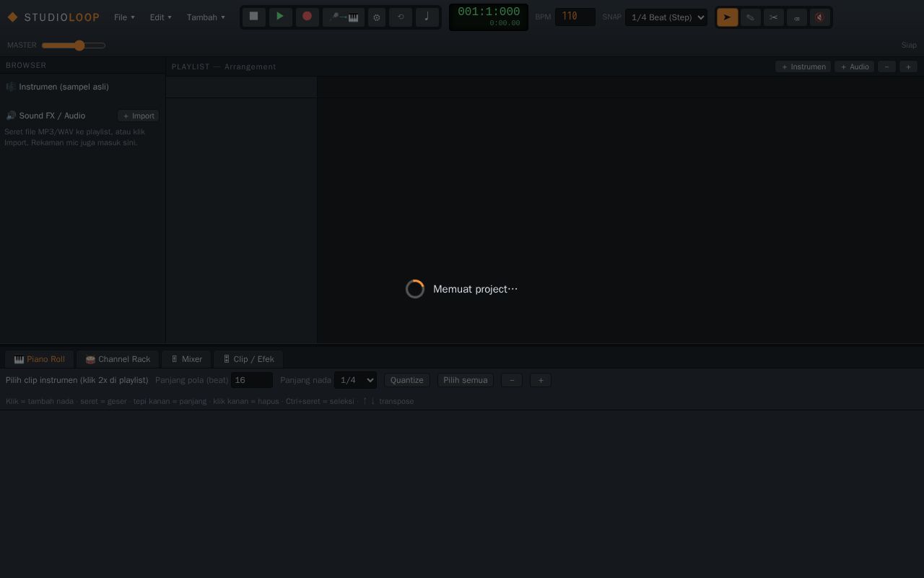
Task: Zoom out the playlist with minus button
Action: [x=886, y=66]
